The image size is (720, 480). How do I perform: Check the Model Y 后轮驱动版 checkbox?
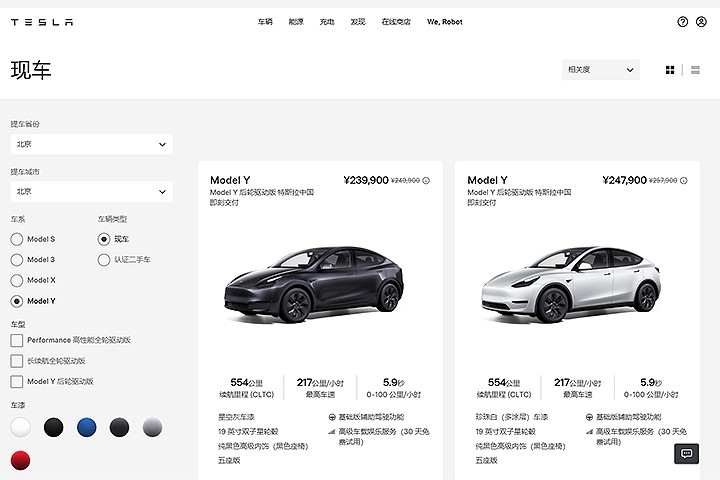coord(17,382)
